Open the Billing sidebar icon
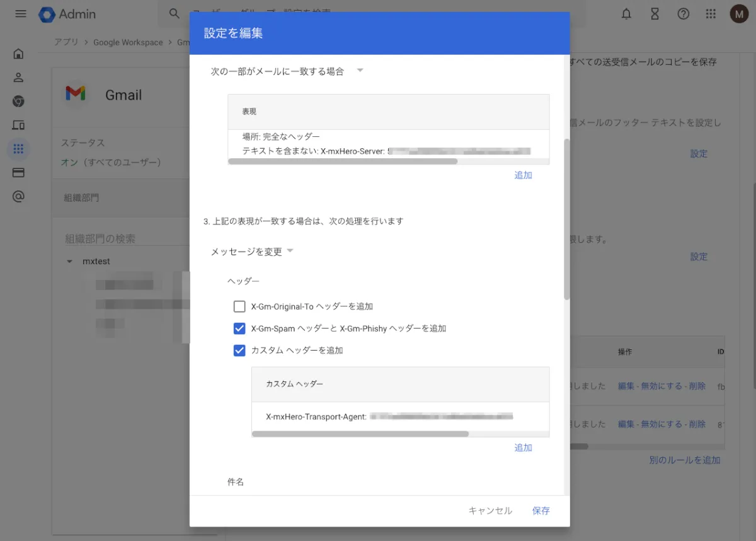Image resolution: width=756 pixels, height=541 pixels. (18, 173)
